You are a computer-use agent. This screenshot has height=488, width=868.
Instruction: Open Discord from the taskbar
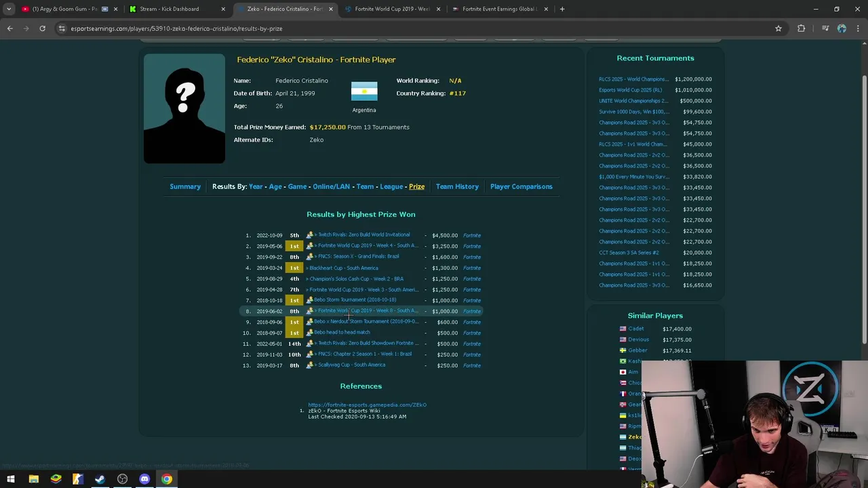144,479
